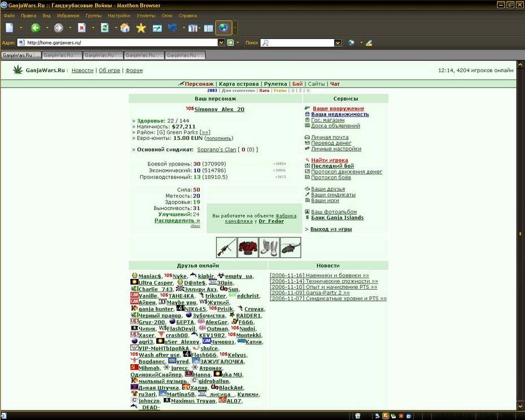Viewport: 525px width, 420px height.
Task: Follow the Банк Ganja Islands link
Action: click(x=337, y=218)
